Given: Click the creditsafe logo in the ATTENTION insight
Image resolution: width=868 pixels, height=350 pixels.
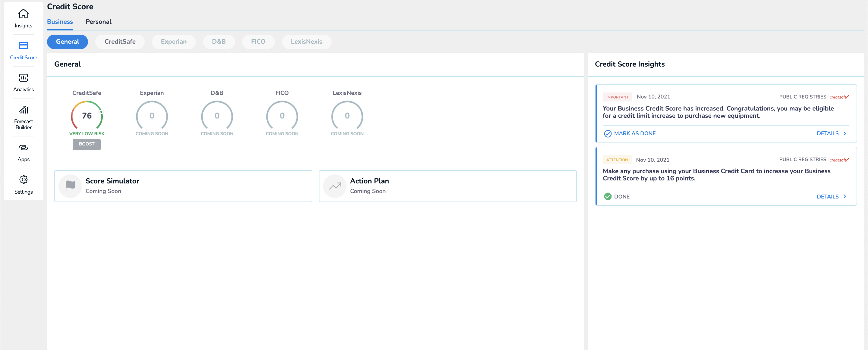Looking at the screenshot, I should pos(839,160).
